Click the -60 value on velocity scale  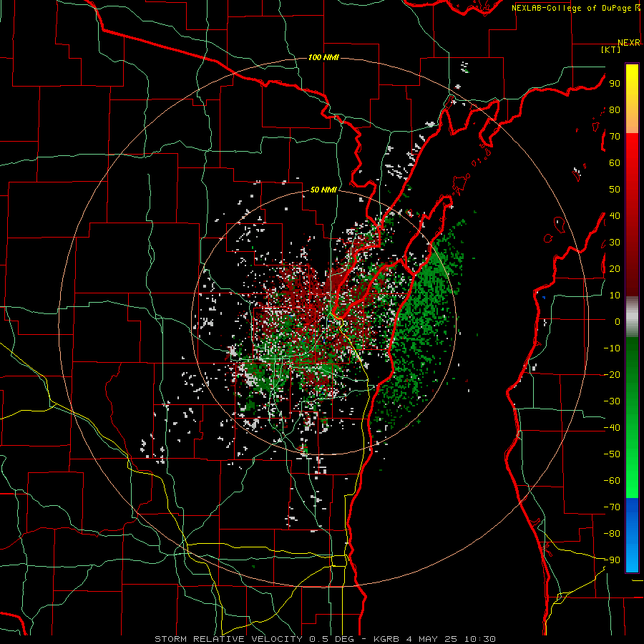click(612, 481)
